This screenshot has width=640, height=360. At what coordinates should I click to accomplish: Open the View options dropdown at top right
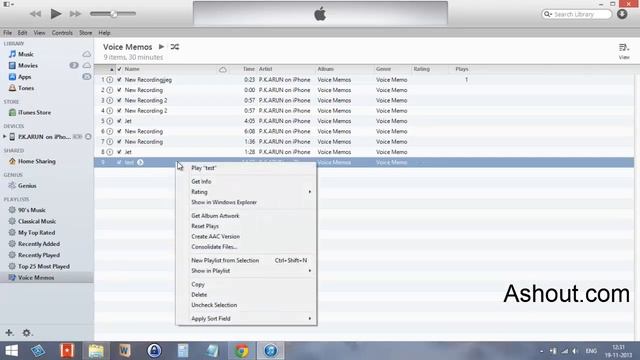click(624, 51)
